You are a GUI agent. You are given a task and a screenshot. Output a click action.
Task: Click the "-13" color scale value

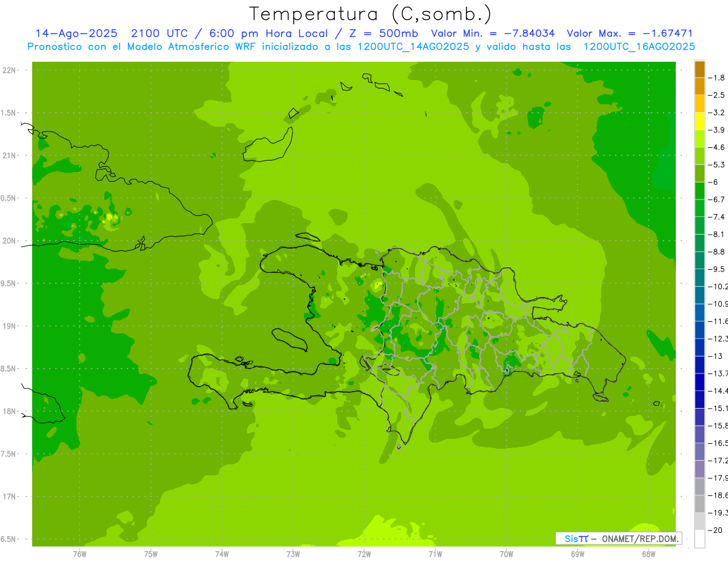point(715,356)
